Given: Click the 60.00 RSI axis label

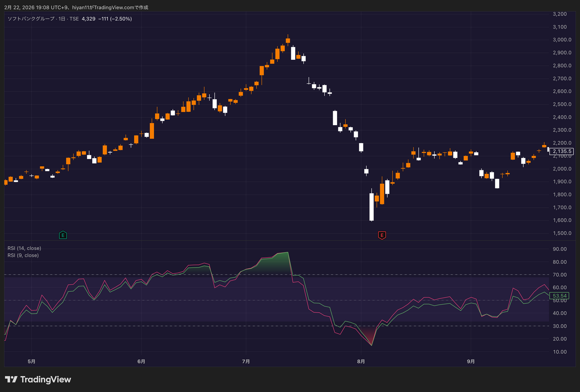Looking at the screenshot, I should pos(560,288).
